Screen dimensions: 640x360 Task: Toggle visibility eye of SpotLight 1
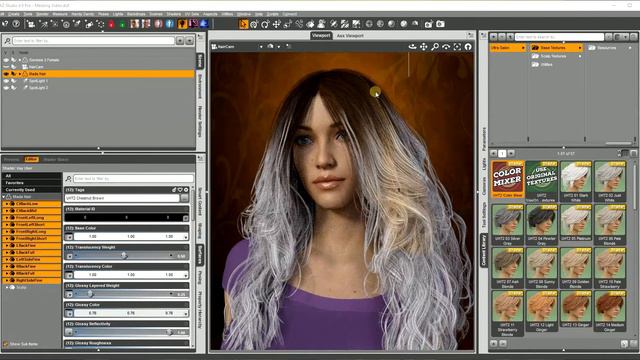[6, 81]
